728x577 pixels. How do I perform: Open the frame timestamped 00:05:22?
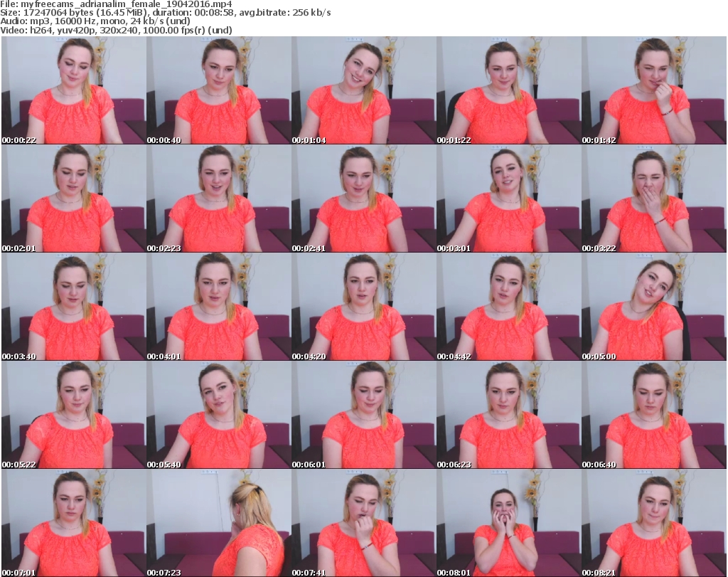click(74, 415)
